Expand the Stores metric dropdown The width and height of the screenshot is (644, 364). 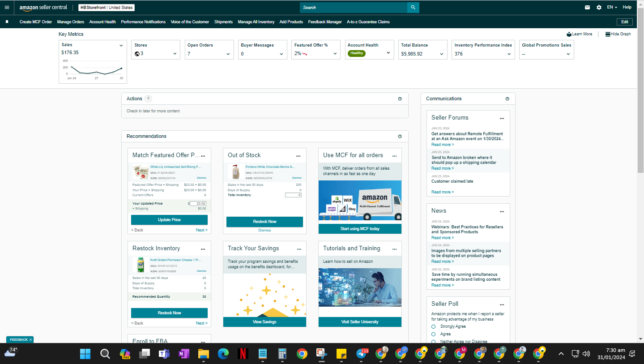(x=175, y=54)
